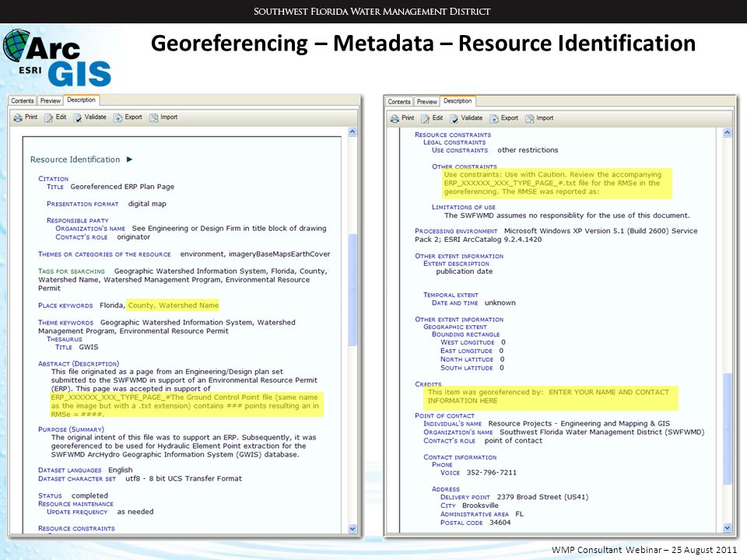Click the left panel scrollbar thumb
The image size is (747, 560).
tap(352, 289)
